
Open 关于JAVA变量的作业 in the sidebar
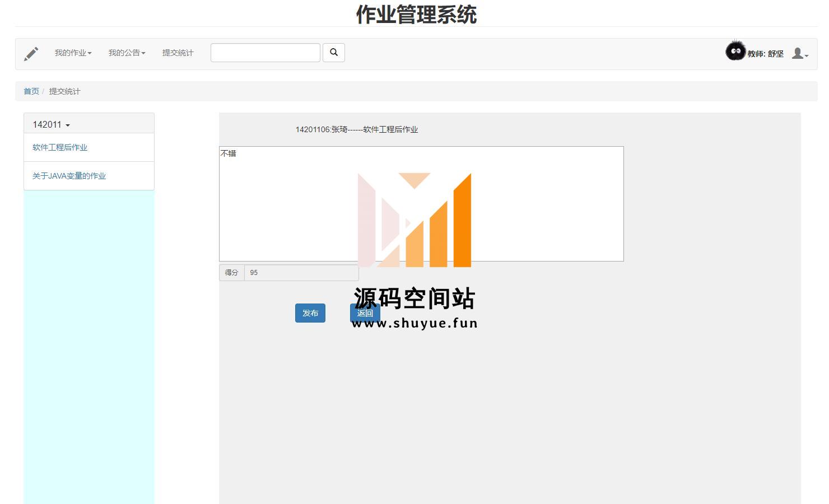click(69, 176)
